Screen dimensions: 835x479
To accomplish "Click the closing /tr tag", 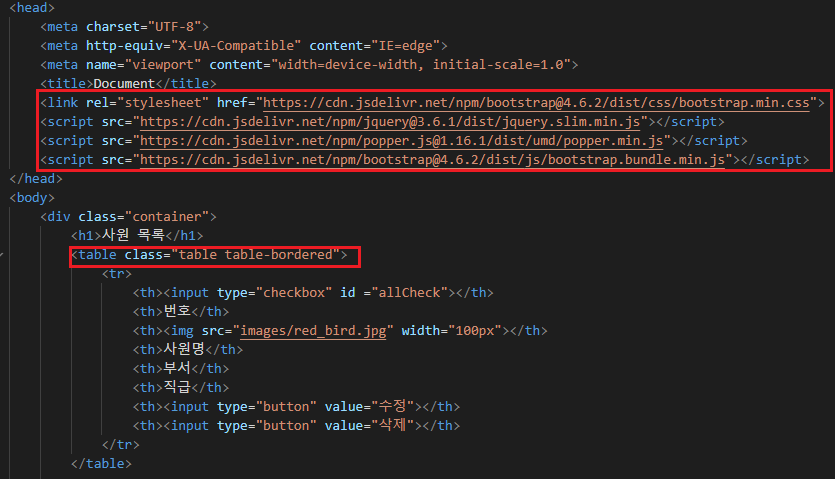I will pyautogui.click(x=120, y=444).
